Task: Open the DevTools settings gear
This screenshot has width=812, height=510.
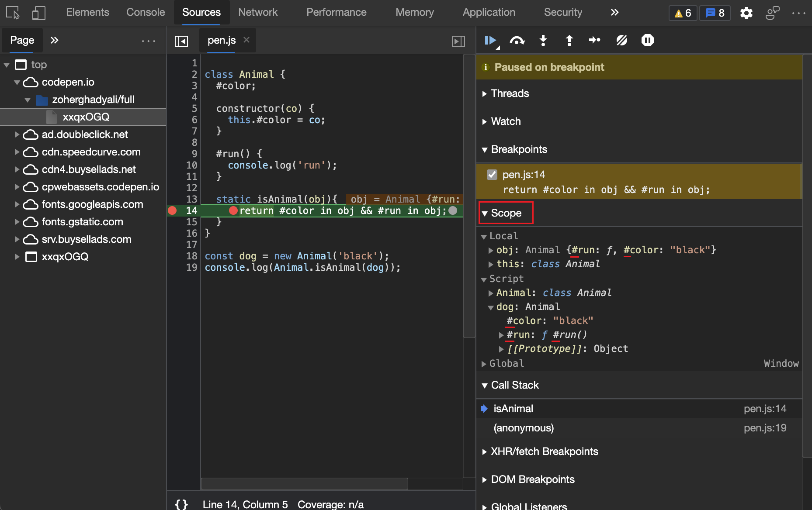Action: [x=746, y=13]
